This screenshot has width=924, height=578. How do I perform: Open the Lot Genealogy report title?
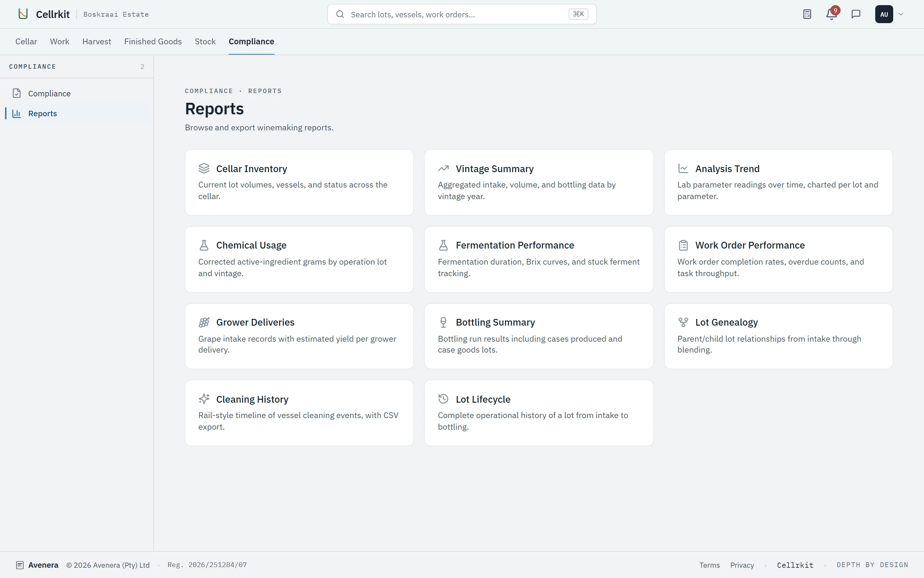click(x=726, y=322)
